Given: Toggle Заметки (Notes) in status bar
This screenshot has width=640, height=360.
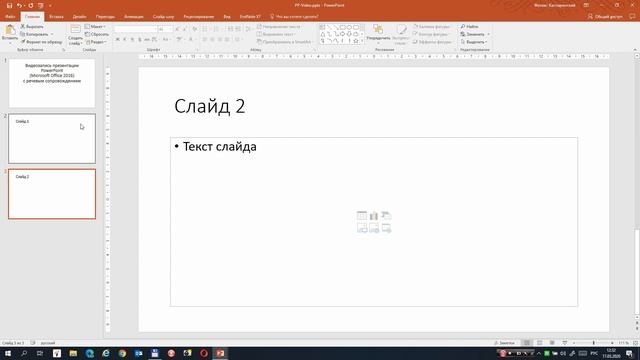Looking at the screenshot, I should [x=504, y=343].
